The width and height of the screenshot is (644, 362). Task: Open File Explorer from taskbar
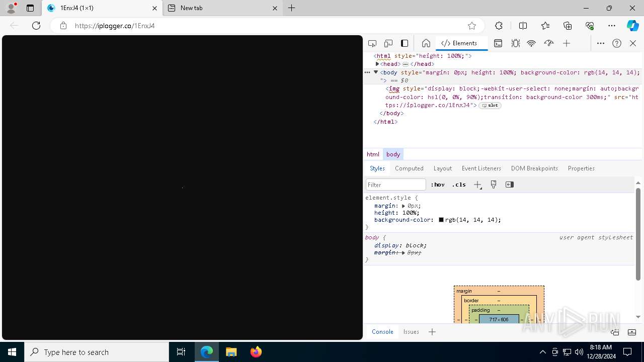tap(231, 352)
